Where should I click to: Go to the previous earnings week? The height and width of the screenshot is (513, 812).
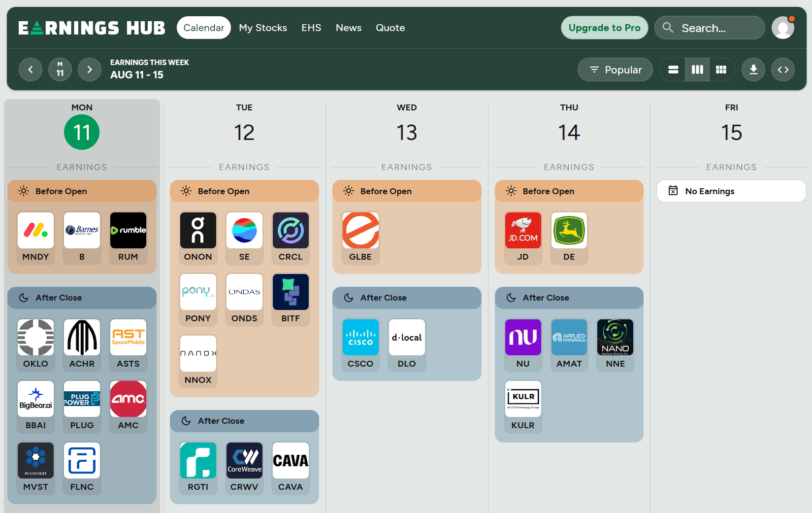[31, 69]
